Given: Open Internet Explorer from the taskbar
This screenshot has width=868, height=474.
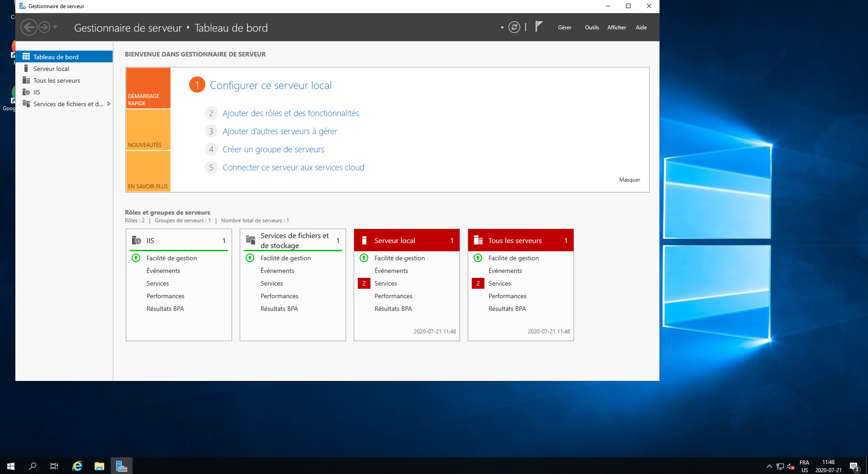Looking at the screenshot, I should (x=77, y=466).
